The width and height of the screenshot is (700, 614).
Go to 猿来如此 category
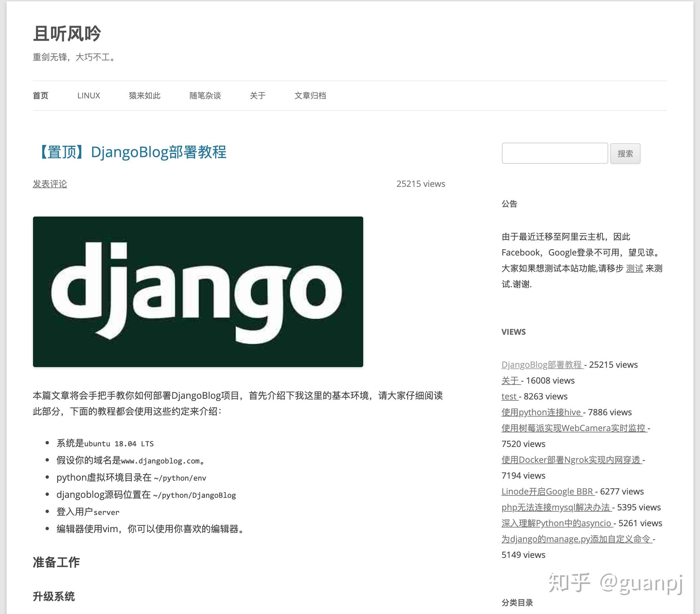pyautogui.click(x=145, y=95)
